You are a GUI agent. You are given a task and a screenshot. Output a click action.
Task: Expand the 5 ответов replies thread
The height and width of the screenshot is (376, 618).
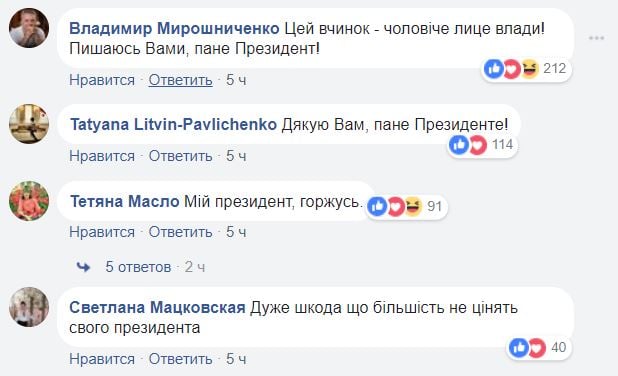click(138, 267)
